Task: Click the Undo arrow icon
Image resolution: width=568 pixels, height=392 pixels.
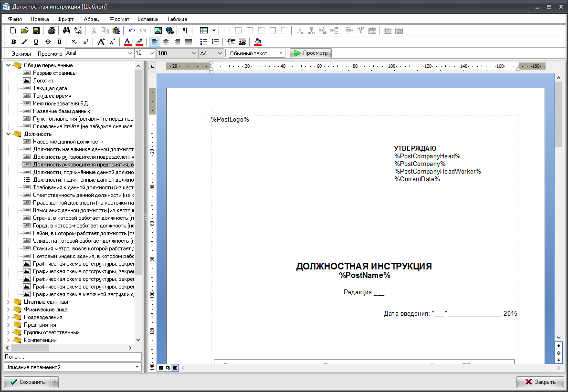Action: pos(132,31)
